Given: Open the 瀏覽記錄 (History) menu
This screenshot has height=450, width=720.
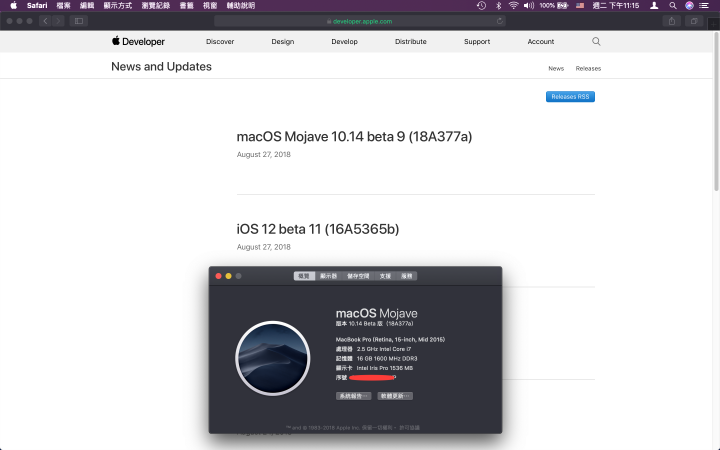Looking at the screenshot, I should [x=156, y=6].
